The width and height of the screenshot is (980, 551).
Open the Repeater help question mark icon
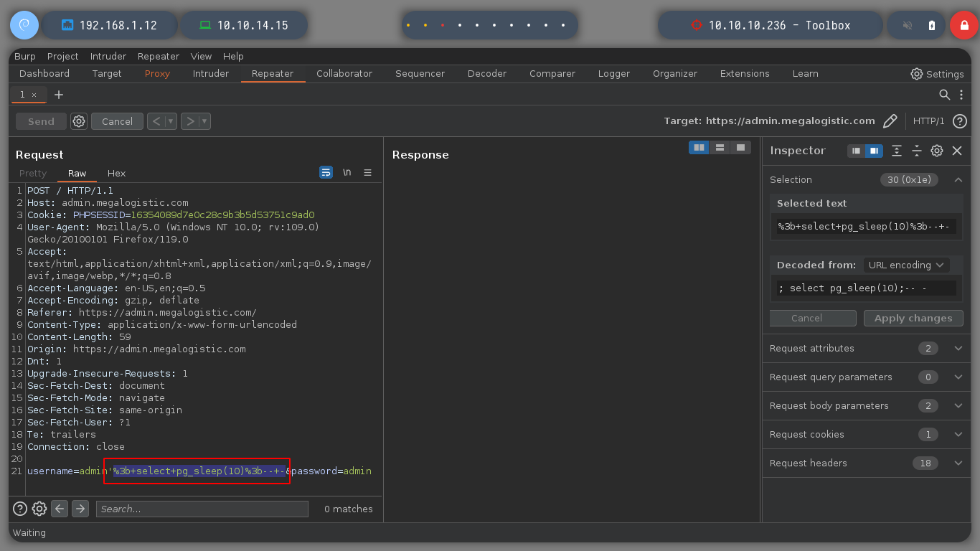click(x=960, y=121)
